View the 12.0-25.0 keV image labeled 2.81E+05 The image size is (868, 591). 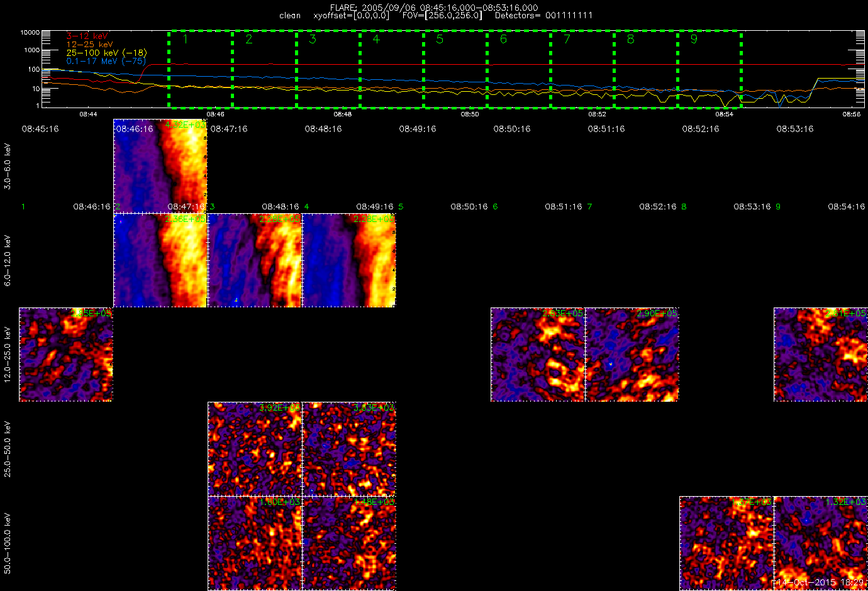tap(821, 355)
